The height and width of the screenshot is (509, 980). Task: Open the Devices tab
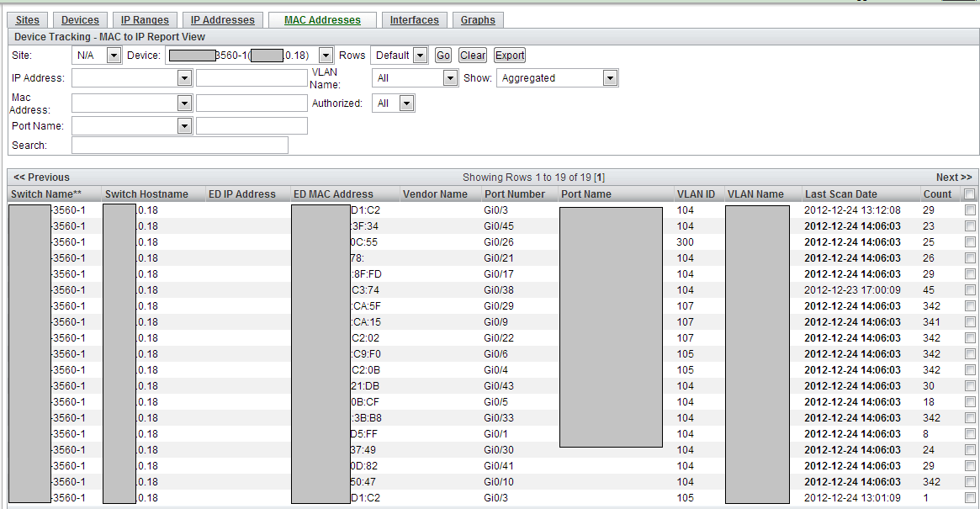click(80, 19)
